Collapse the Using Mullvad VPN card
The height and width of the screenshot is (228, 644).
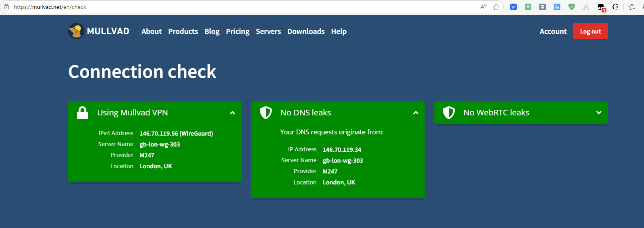232,113
